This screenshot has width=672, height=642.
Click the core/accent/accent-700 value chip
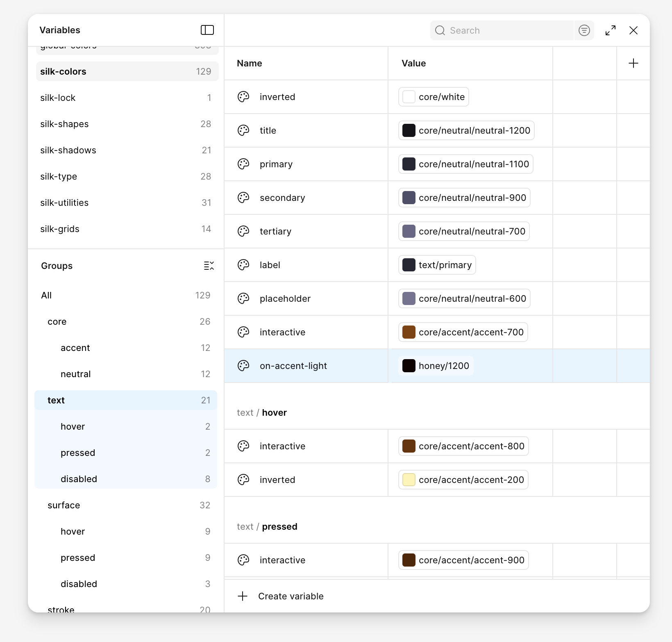(463, 332)
